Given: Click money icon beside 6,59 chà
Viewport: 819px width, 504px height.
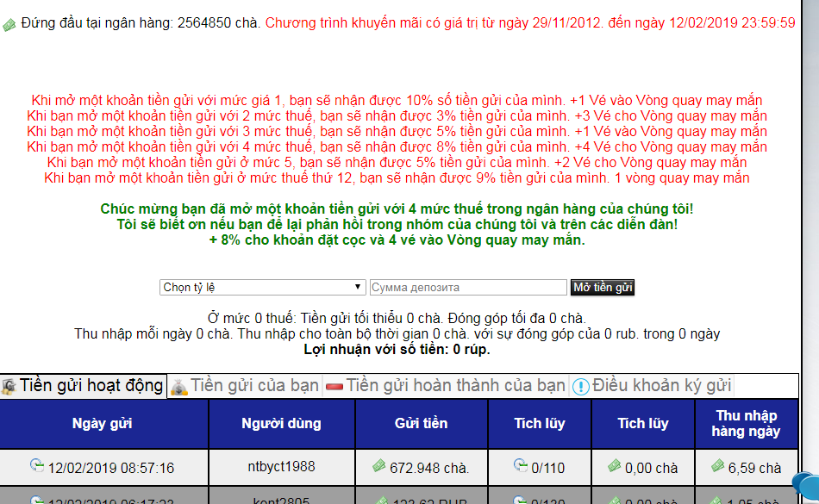Looking at the screenshot, I should [718, 465].
